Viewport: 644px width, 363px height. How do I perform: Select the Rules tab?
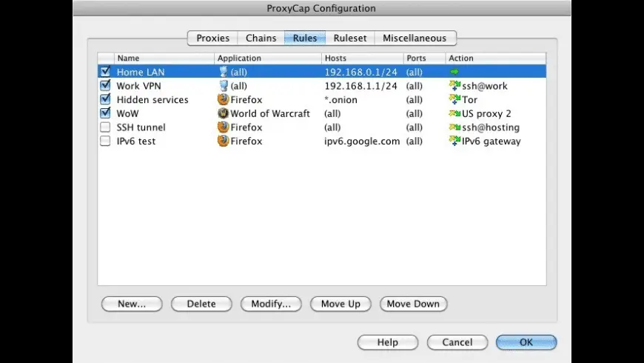coord(305,38)
